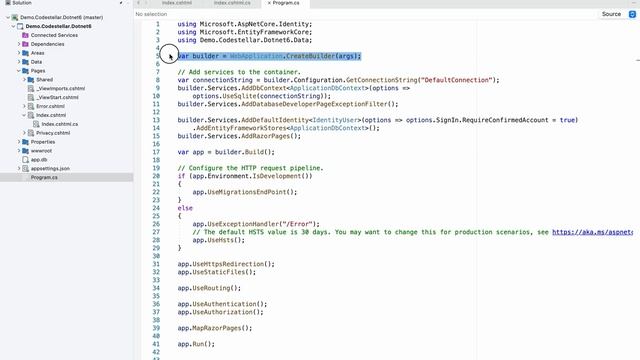The height and width of the screenshot is (360, 640).
Task: Expand the Dependencies folder
Action: tap(19, 44)
